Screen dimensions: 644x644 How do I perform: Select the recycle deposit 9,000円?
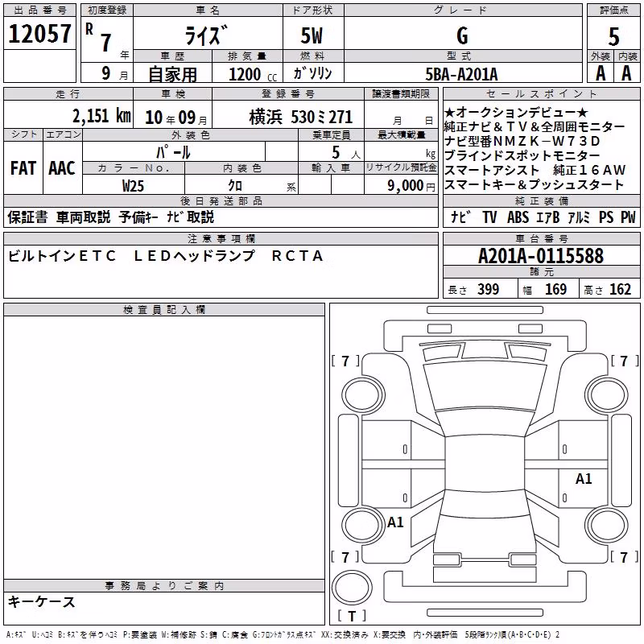click(x=411, y=186)
